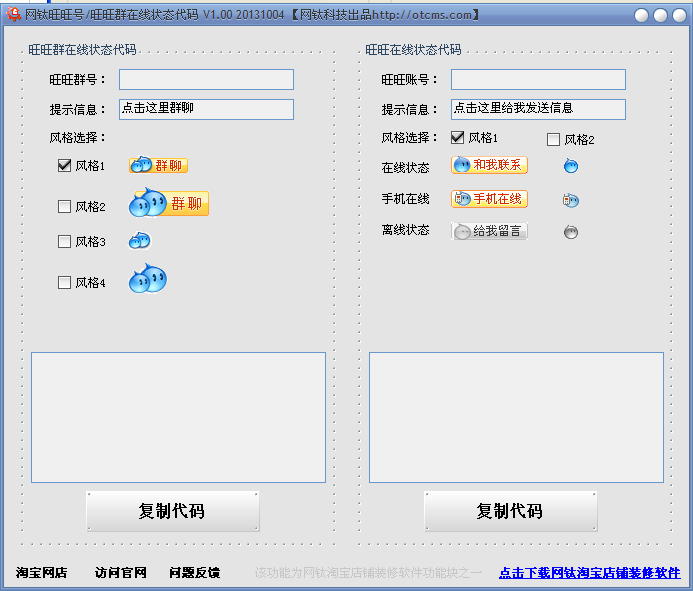Click the grey 该功能为网钛淘宝店铺装修软件功能块之一 note
Viewport: 693px width, 591px height.
pos(368,573)
